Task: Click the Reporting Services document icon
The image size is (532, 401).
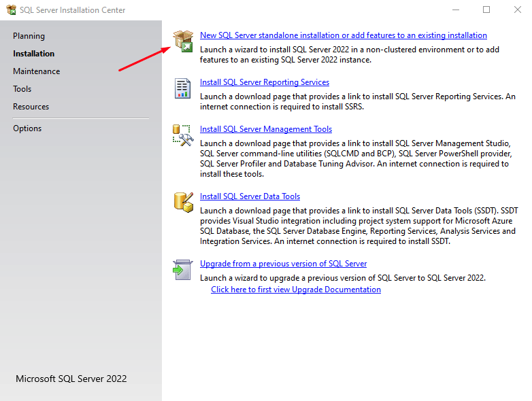Action: pos(182,88)
